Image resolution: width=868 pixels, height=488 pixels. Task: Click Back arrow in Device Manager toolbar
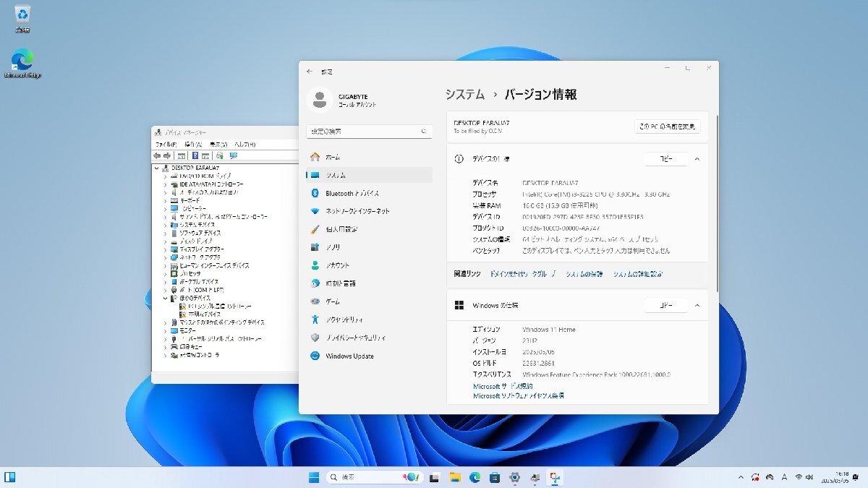point(157,155)
